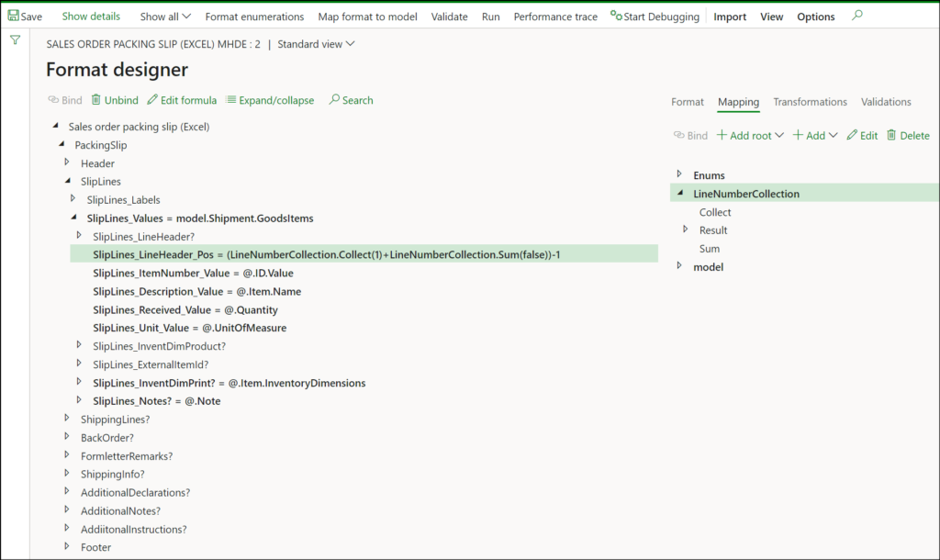Open the Options menu
The image size is (940, 560).
click(x=815, y=17)
